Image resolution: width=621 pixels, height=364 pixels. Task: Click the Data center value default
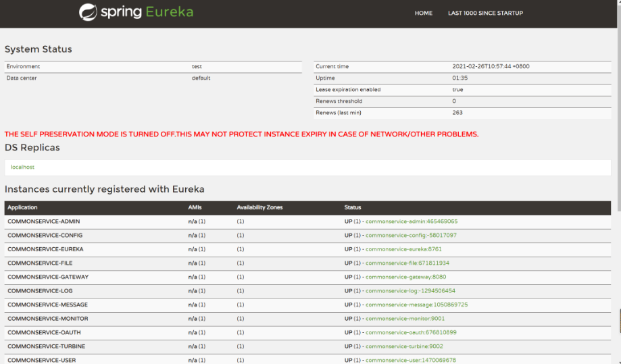(x=201, y=78)
